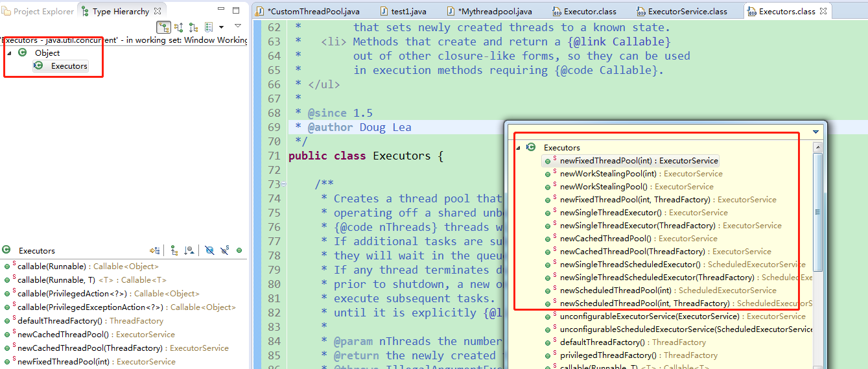Select newSingleThreadExecutor() in outline popup
This screenshot has height=369, width=868.
tap(635, 213)
